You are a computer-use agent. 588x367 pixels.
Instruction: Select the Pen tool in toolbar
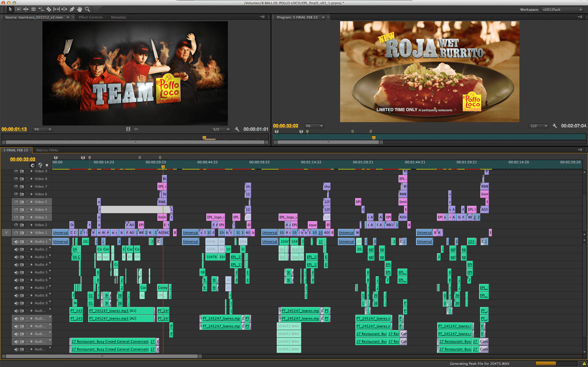click(x=72, y=9)
